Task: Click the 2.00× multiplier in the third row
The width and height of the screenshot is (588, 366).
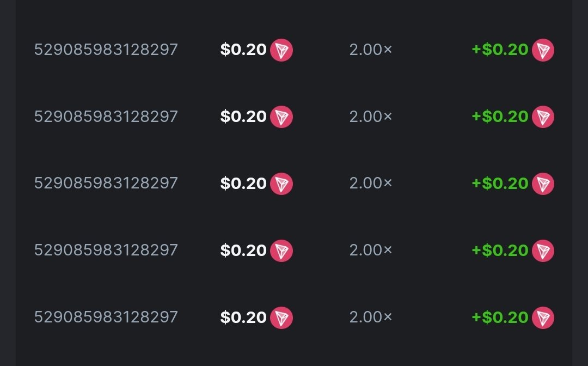Action: [x=371, y=184]
